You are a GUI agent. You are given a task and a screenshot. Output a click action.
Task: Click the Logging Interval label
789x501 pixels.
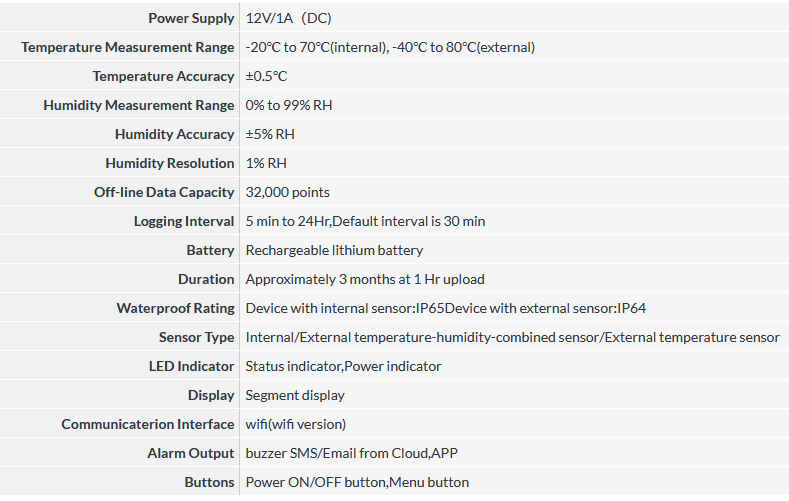point(184,221)
